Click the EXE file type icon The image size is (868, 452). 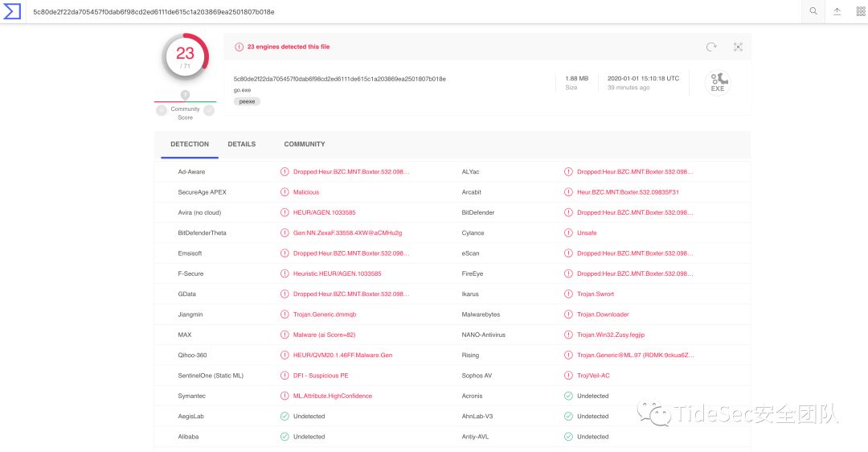click(x=718, y=83)
